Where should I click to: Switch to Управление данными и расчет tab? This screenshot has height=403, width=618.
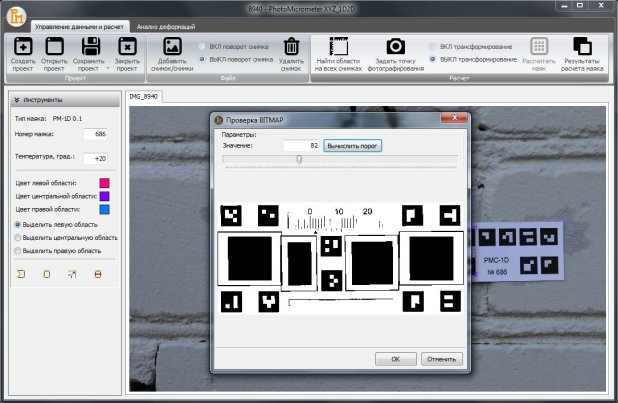coord(80,27)
